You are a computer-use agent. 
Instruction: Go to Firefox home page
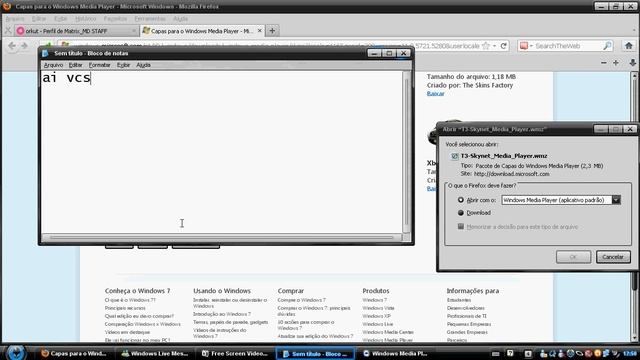click(x=629, y=46)
